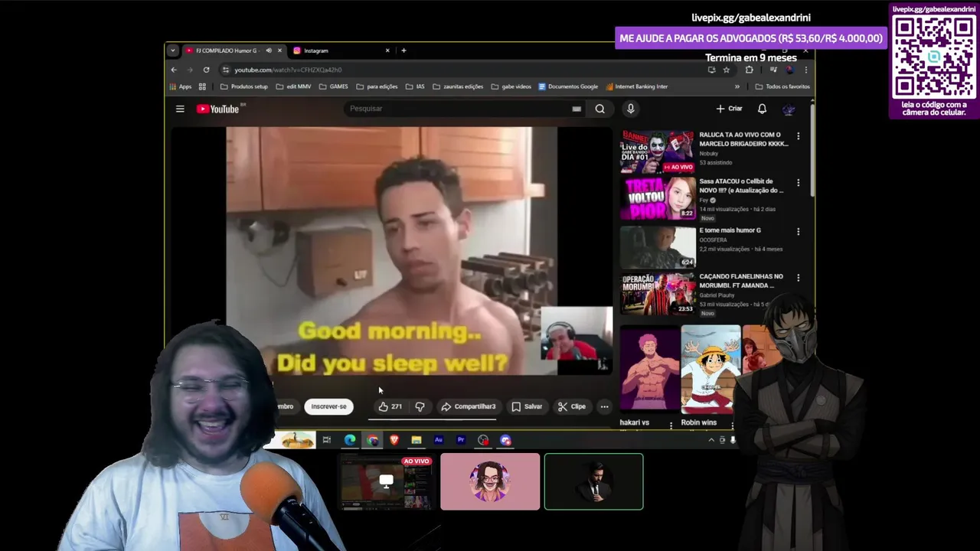
Task: Open a new browser tab with plus
Action: (403, 51)
